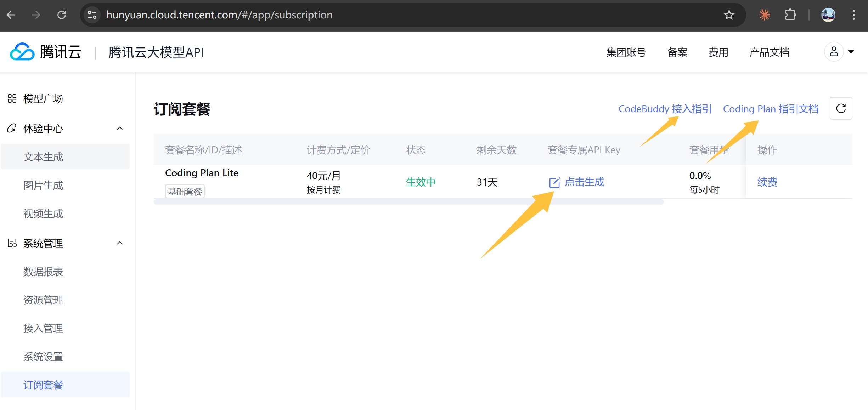
Task: Open CodeBuddy 接入指引 link
Action: point(665,109)
